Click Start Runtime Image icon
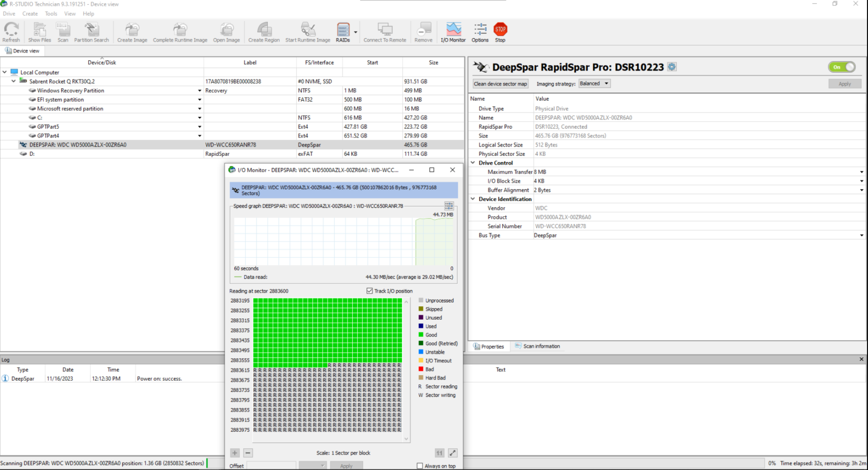This screenshot has height=470, width=868. click(308, 32)
